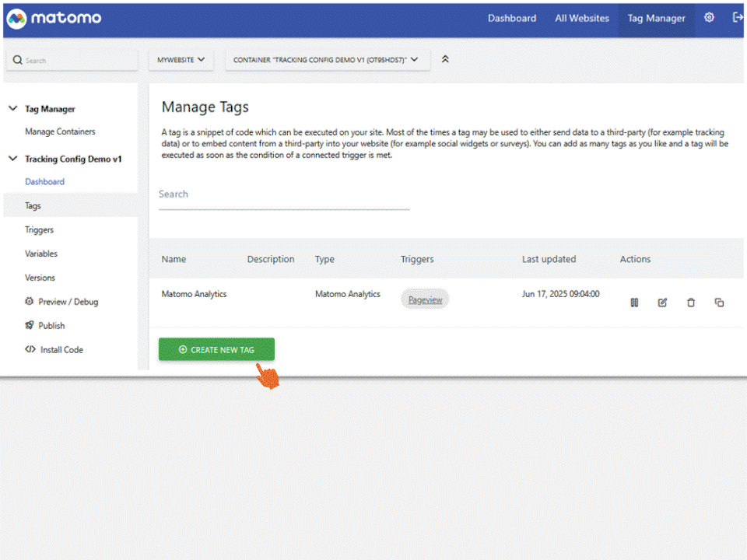Pause the Matomo Analytics tag
Viewport: 747px width, 560px height.
pyautogui.click(x=634, y=303)
